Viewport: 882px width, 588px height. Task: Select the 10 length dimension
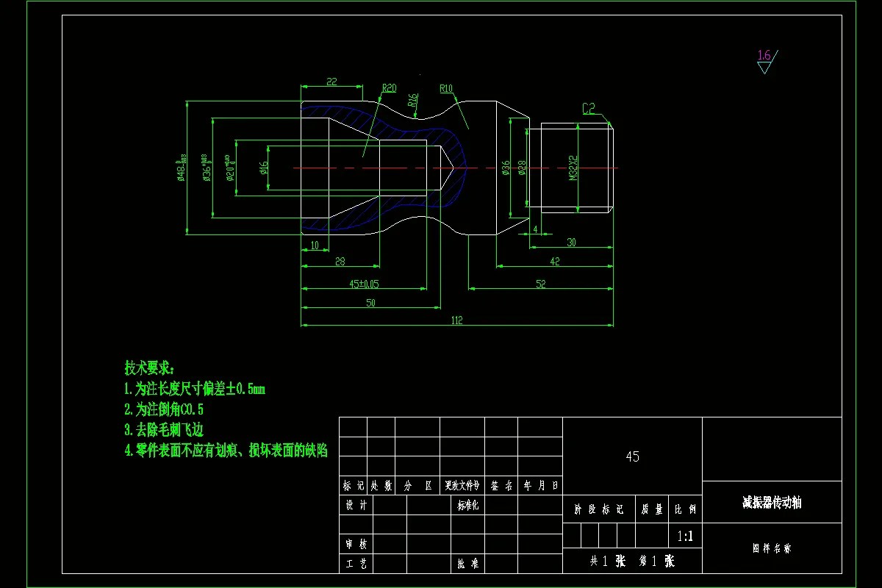click(x=315, y=245)
